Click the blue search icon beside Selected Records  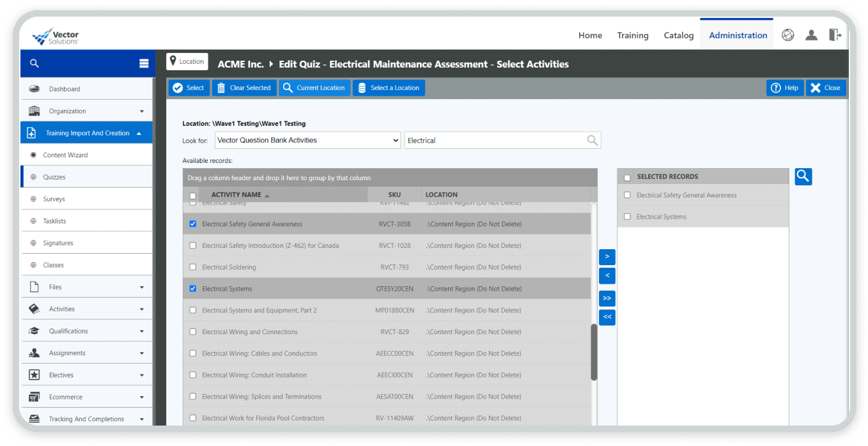click(x=803, y=177)
